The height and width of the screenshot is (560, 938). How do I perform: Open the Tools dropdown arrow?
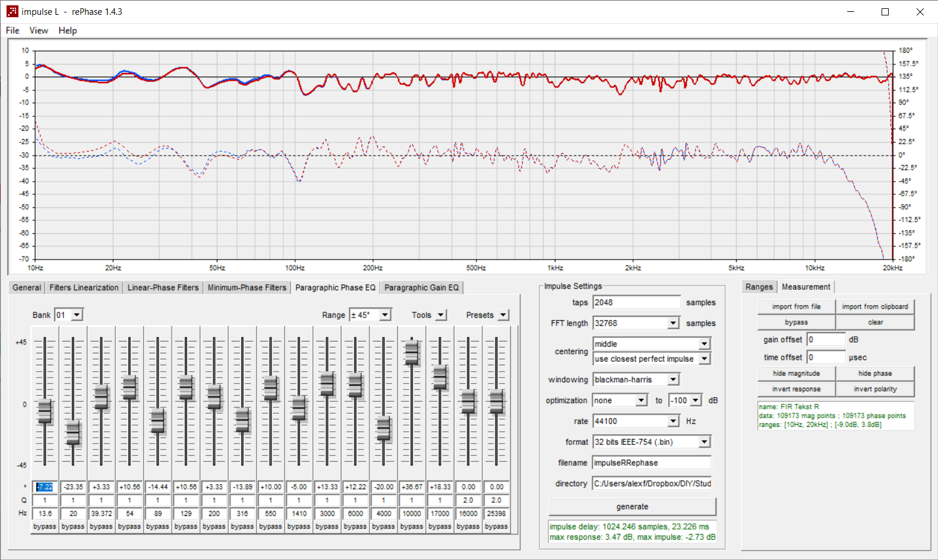tap(441, 315)
